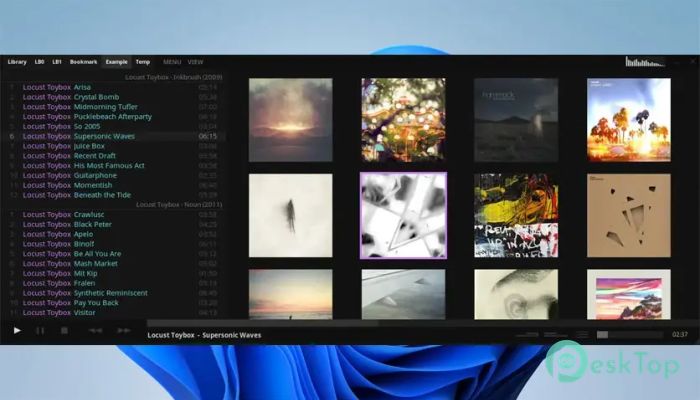Viewport: 700px width, 400px height.
Task: Open the yellow graffiti album cover
Action: click(516, 216)
